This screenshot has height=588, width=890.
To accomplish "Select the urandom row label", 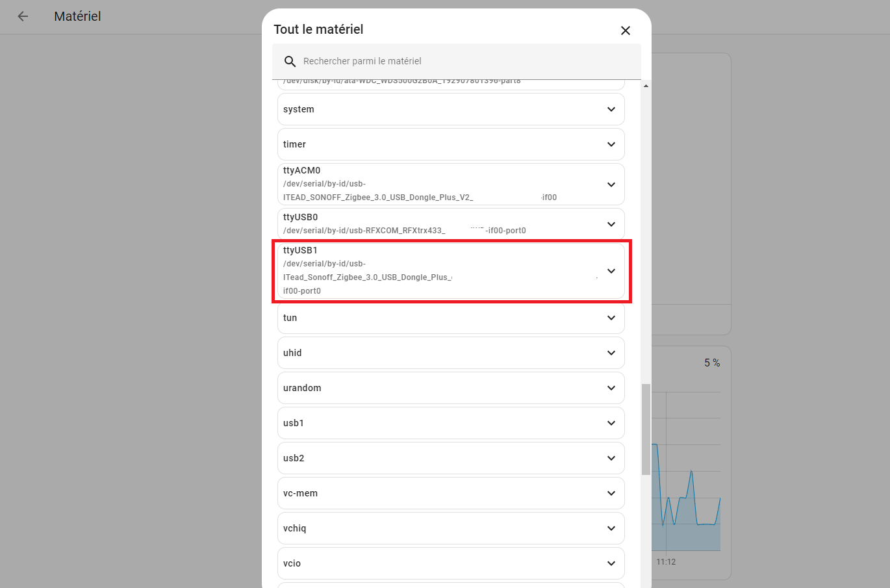I will [302, 388].
